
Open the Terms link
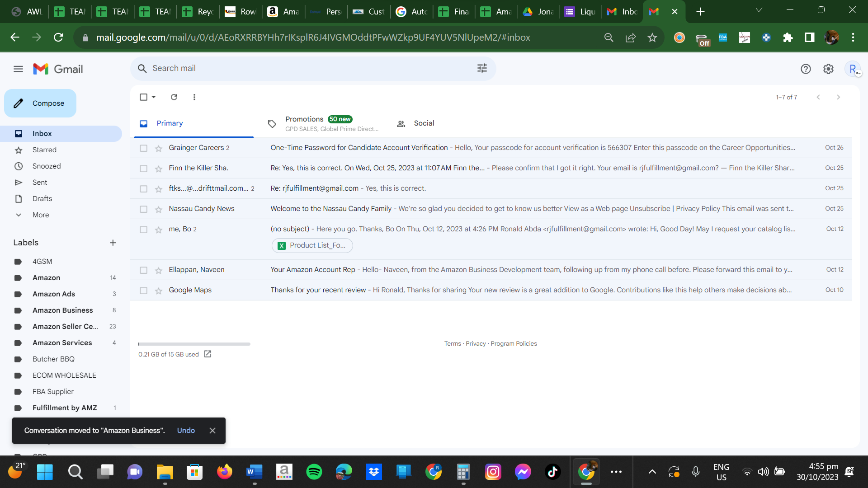[453, 344]
